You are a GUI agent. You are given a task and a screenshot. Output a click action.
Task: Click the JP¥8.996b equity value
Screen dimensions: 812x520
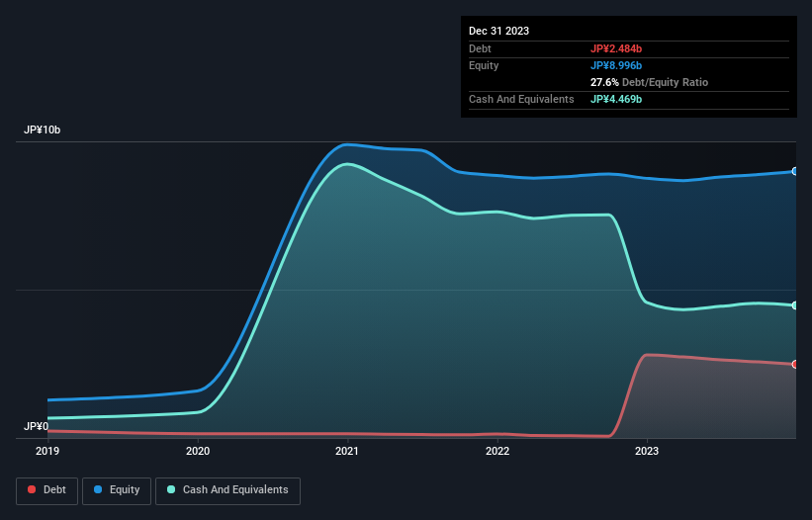click(616, 65)
